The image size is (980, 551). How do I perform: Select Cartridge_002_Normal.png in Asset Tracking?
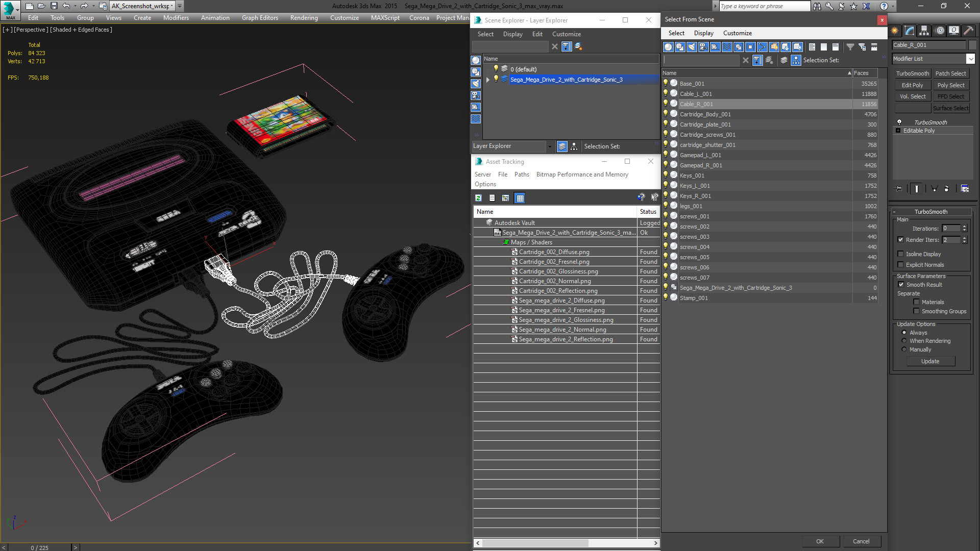tap(555, 281)
